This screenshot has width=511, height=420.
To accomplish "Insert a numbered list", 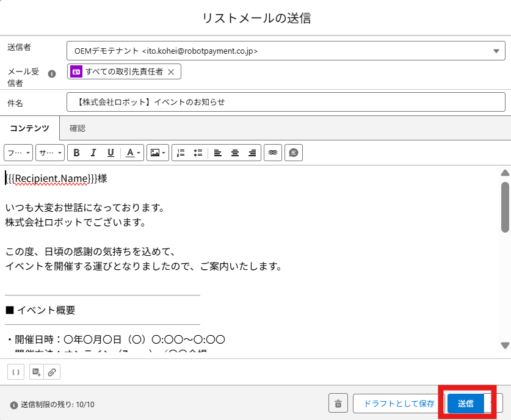I will point(180,153).
